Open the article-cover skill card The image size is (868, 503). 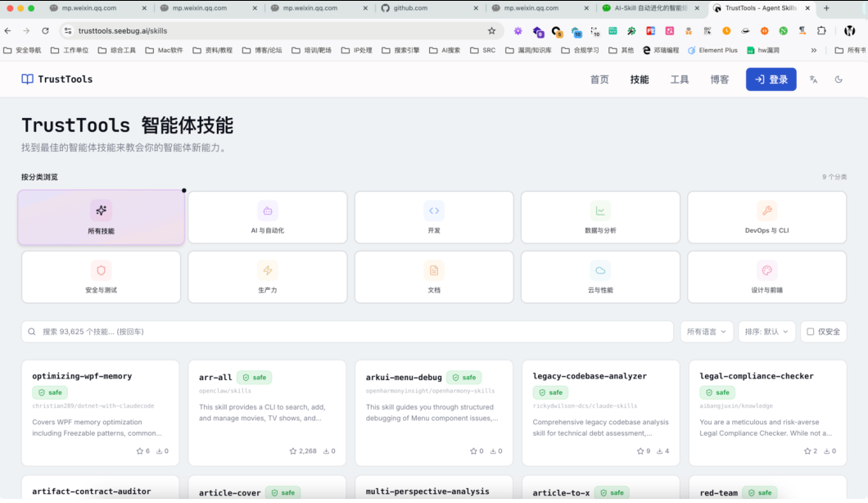click(268, 488)
